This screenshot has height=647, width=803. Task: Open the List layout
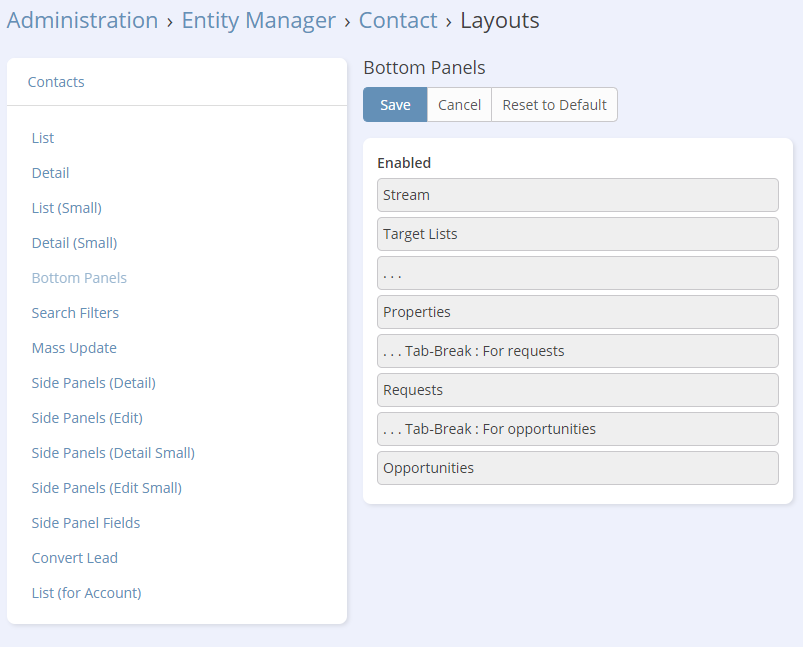[x=43, y=138]
